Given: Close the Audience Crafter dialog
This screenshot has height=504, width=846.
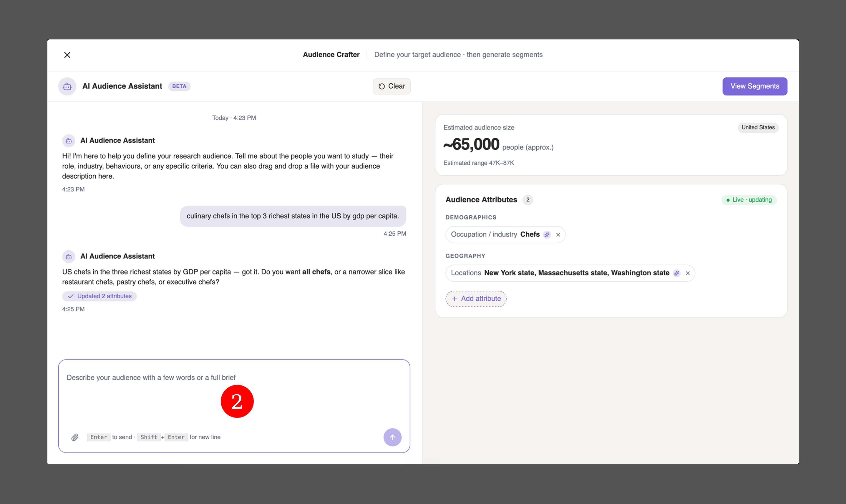Looking at the screenshot, I should tap(67, 55).
